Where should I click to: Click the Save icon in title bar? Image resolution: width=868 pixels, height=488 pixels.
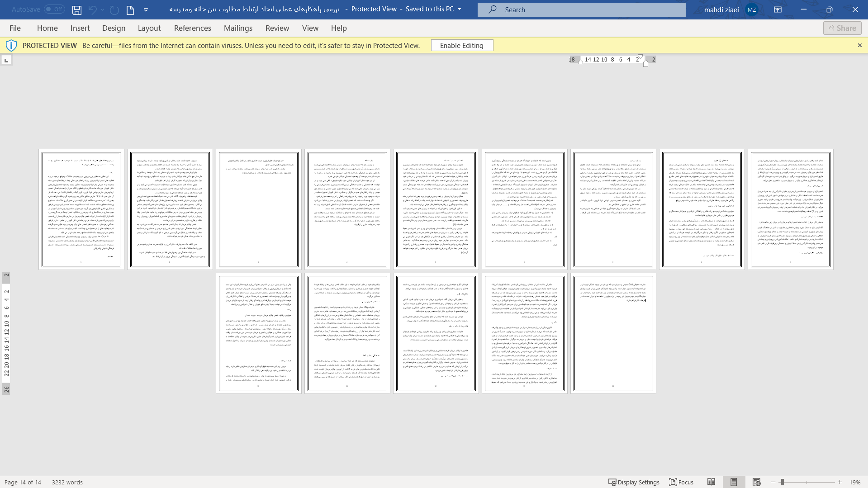(x=77, y=9)
